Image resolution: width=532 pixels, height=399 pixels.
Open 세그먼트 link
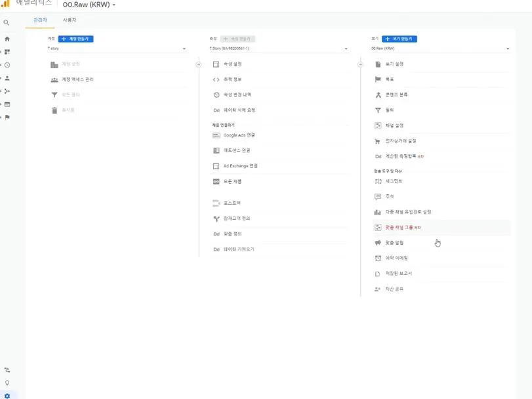pos(394,181)
